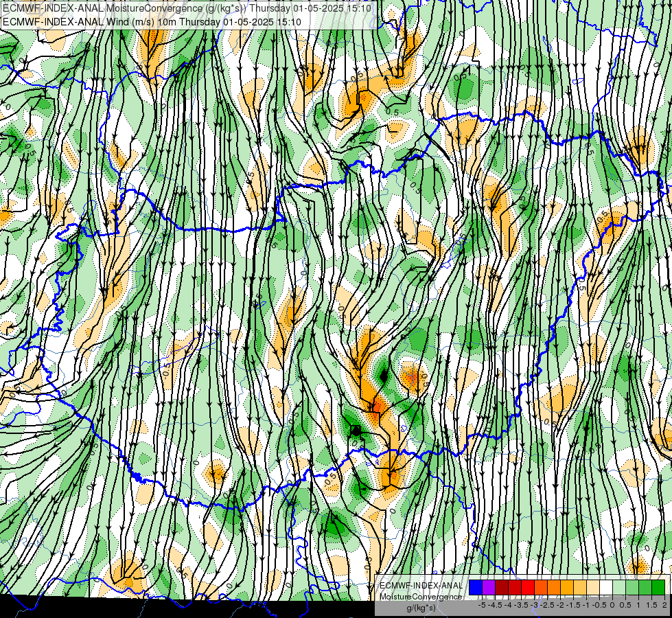The image size is (672, 618).
Task: Click the ECMWF-INDEX-ANAL label in the legend
Action: 421,586
